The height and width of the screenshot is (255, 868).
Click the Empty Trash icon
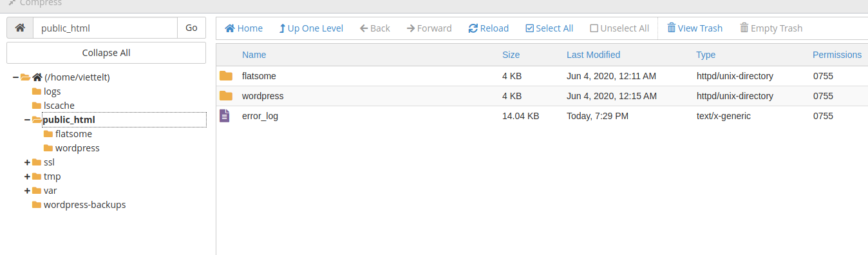(x=744, y=28)
